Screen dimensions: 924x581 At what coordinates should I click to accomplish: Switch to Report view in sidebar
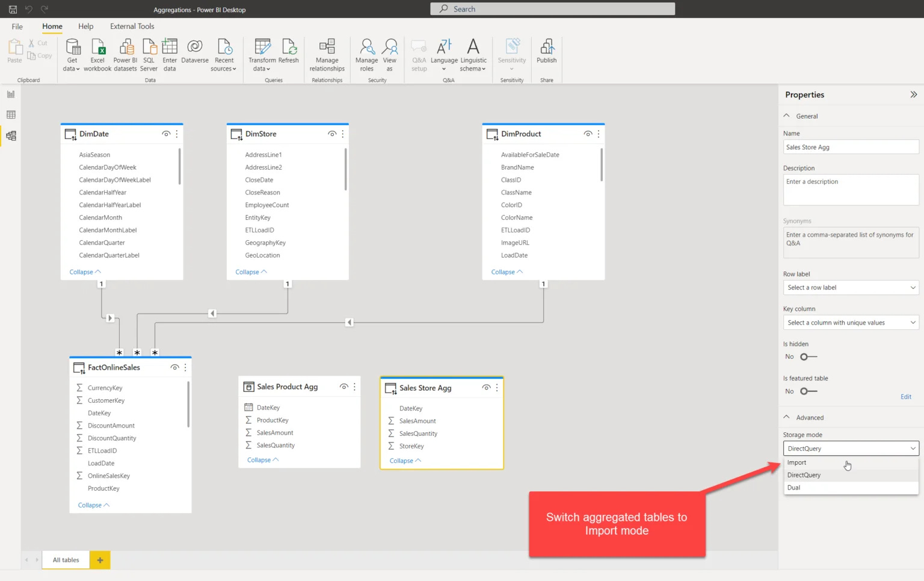[x=11, y=94]
